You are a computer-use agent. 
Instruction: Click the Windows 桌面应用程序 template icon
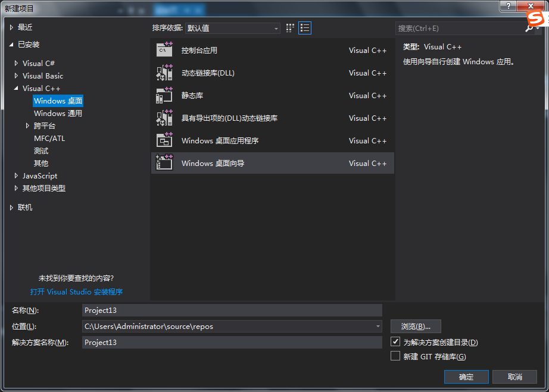pyautogui.click(x=164, y=140)
